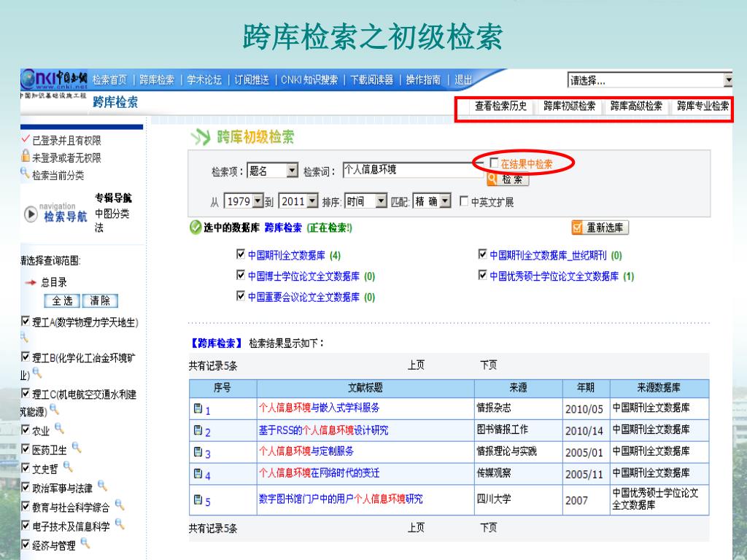Open document icon for result row 1

[198, 409]
